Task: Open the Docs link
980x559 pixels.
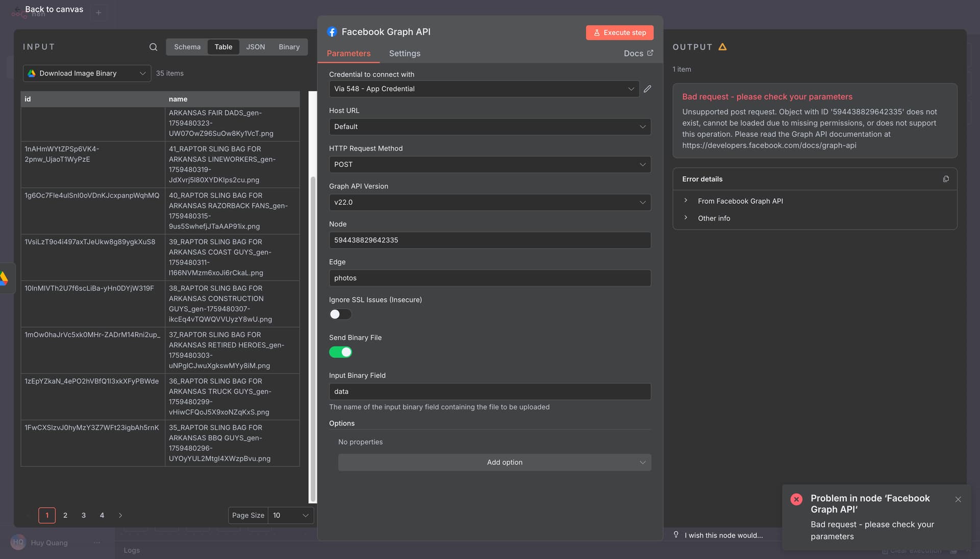Action: (638, 54)
